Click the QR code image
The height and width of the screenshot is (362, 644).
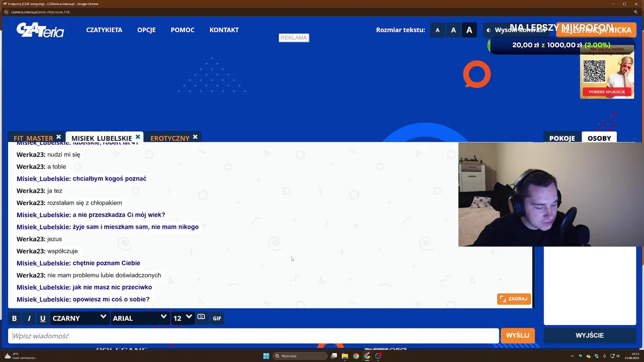tap(594, 71)
